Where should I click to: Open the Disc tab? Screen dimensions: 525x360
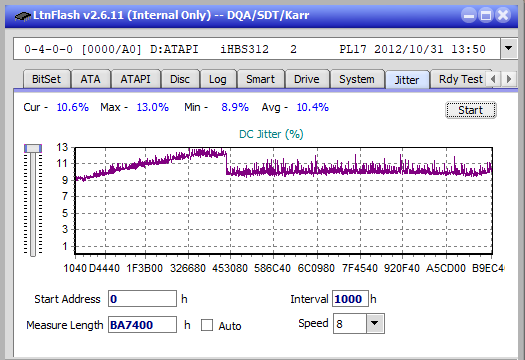tap(180, 79)
